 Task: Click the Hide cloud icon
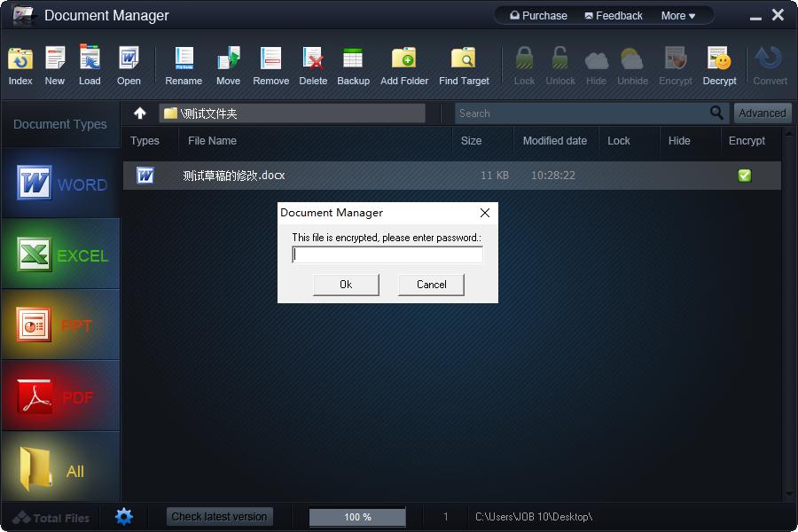[597, 60]
